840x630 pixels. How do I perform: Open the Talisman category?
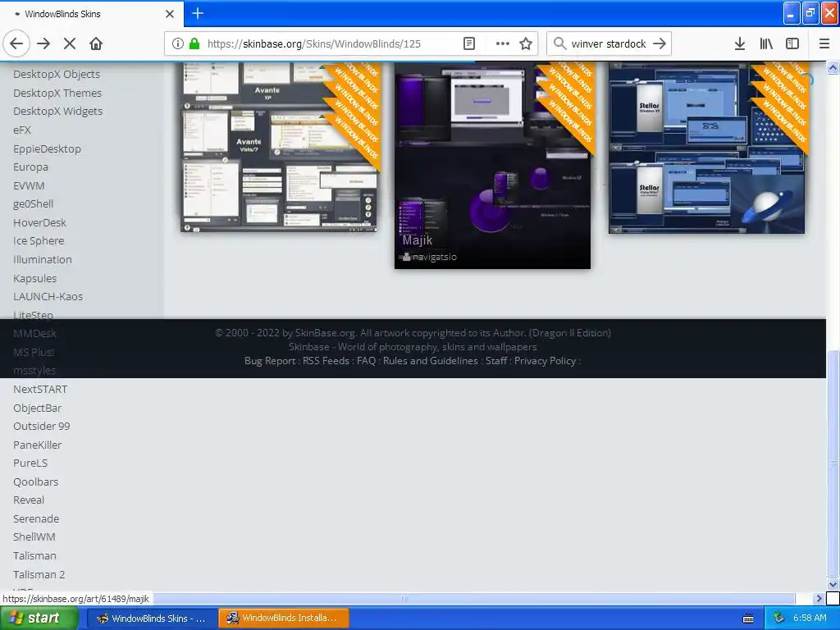coord(34,556)
